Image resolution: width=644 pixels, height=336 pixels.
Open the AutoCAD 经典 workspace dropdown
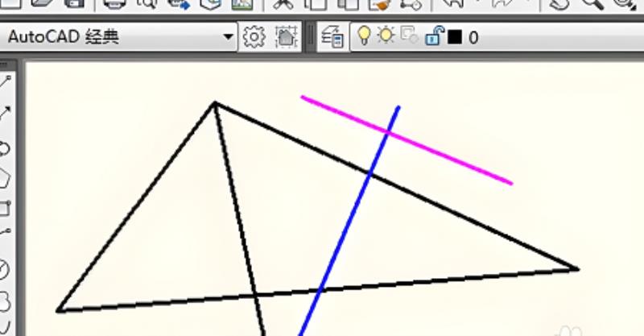tap(118, 37)
